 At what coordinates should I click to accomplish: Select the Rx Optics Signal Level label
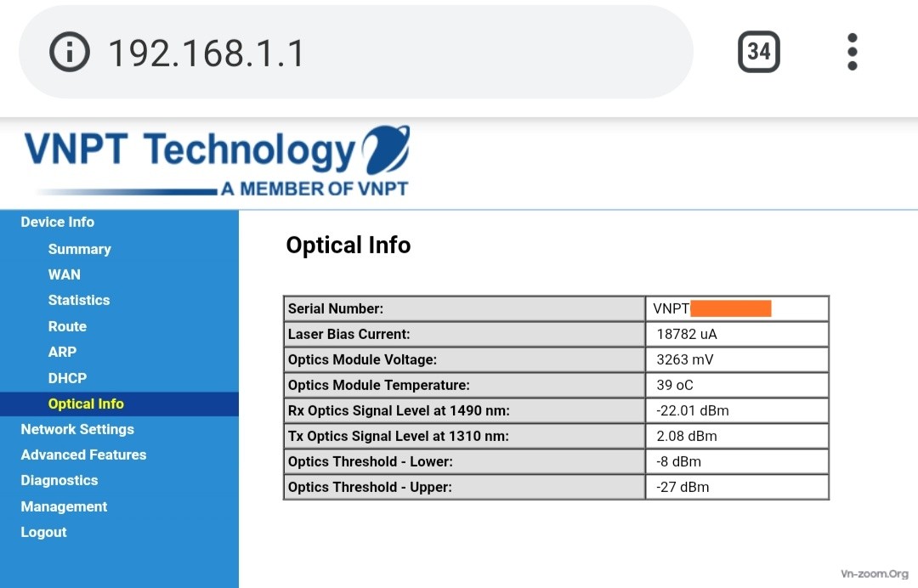[x=465, y=410]
